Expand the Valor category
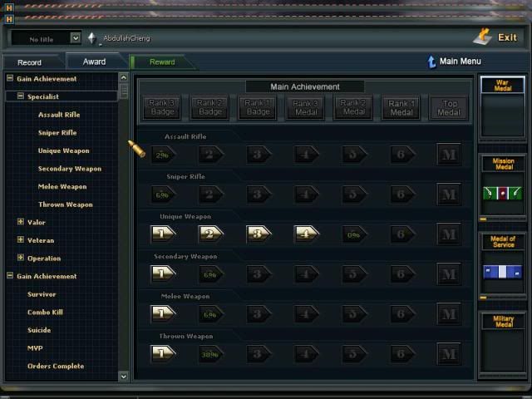This screenshot has width=532, height=399. point(21,223)
